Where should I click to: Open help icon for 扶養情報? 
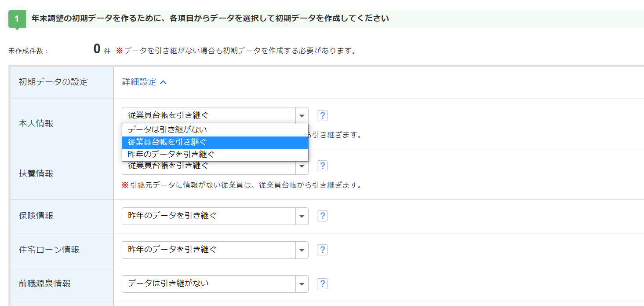322,166
